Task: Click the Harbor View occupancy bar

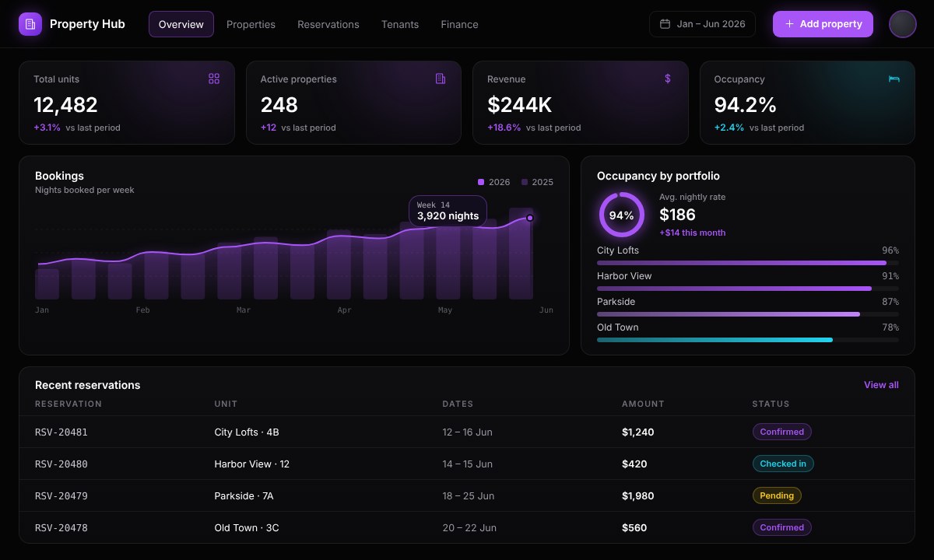Action: (748, 289)
